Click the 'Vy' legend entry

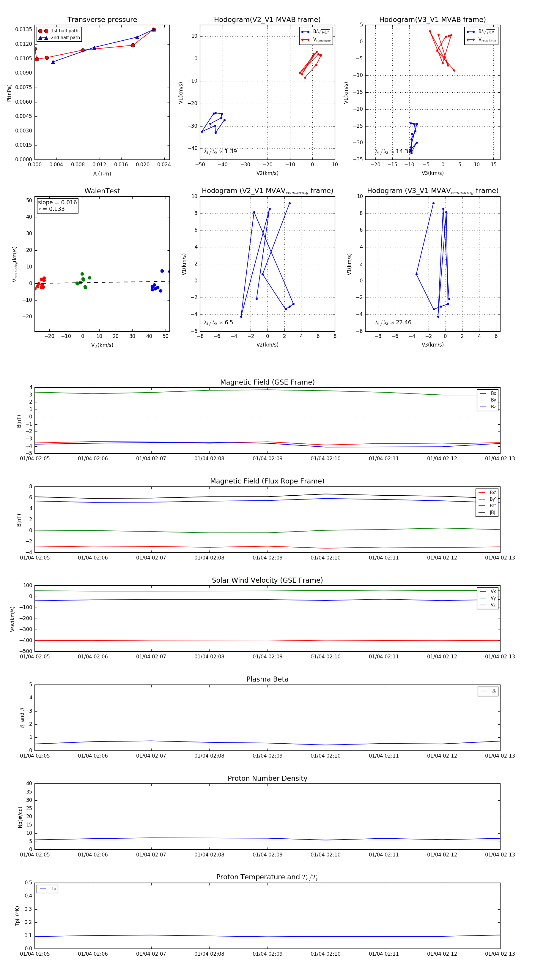tap(488, 598)
